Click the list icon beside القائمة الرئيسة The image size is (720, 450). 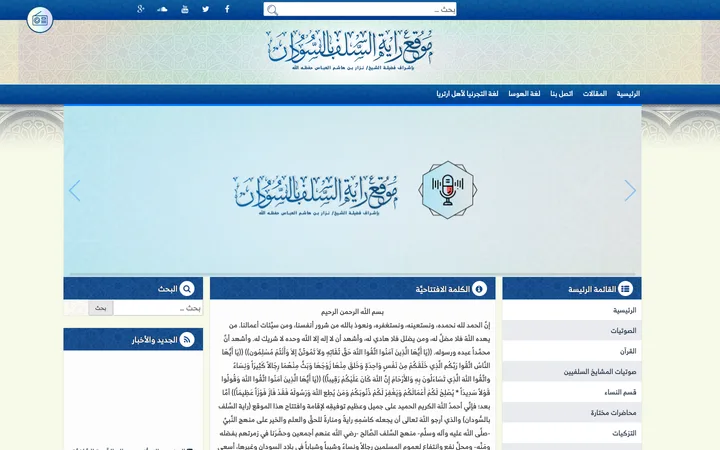point(625,289)
